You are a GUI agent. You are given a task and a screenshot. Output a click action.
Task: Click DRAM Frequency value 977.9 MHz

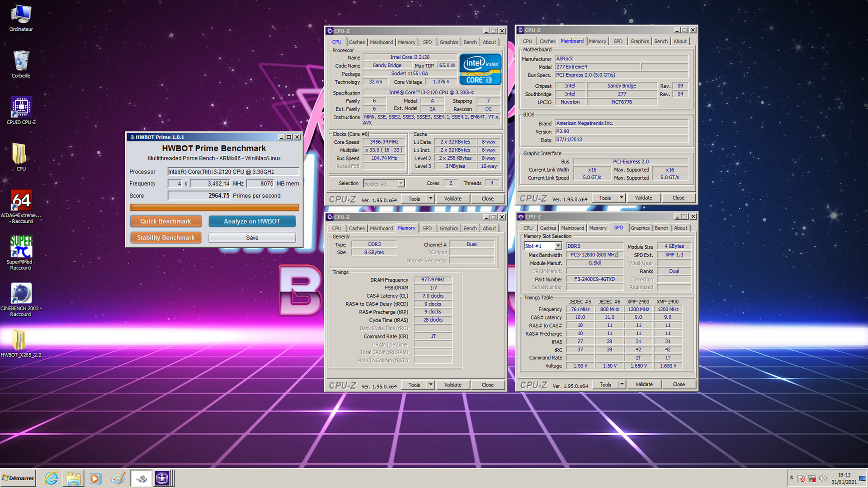[433, 280]
